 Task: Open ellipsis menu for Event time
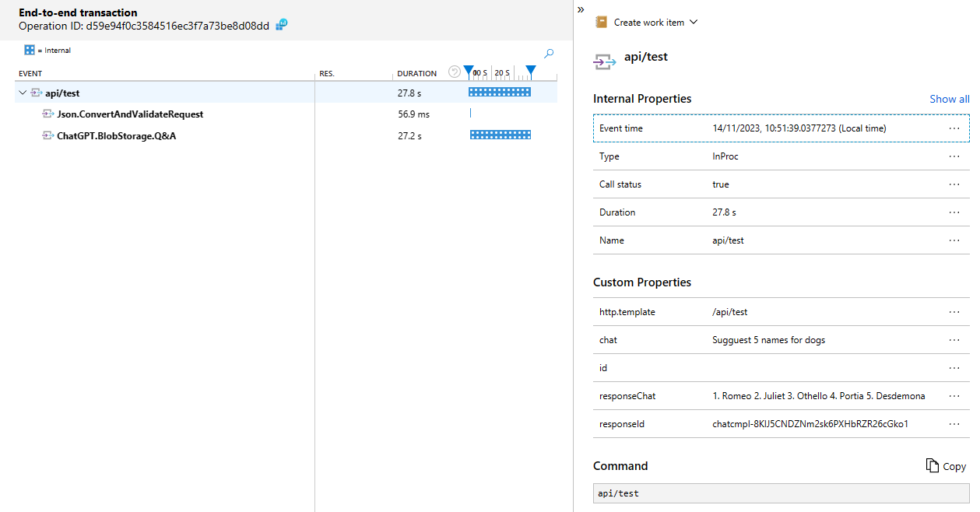[954, 128]
